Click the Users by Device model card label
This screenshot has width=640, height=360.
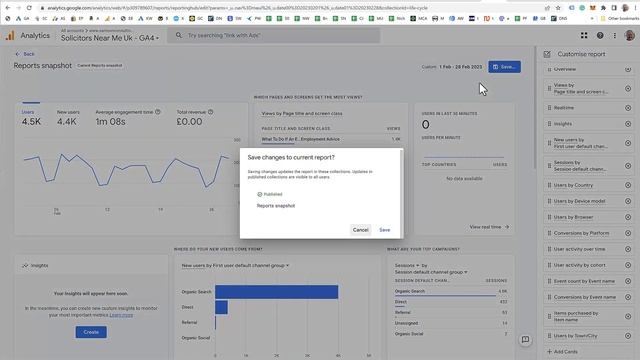click(x=579, y=201)
